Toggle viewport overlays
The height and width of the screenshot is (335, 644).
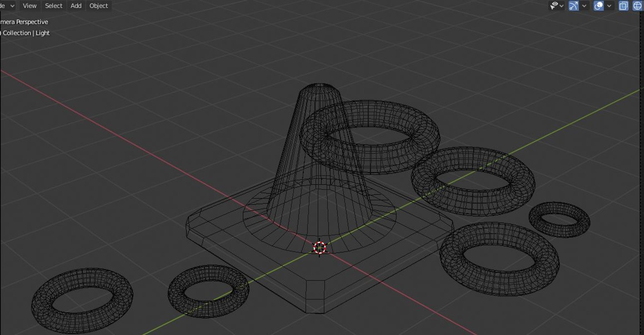tap(599, 6)
